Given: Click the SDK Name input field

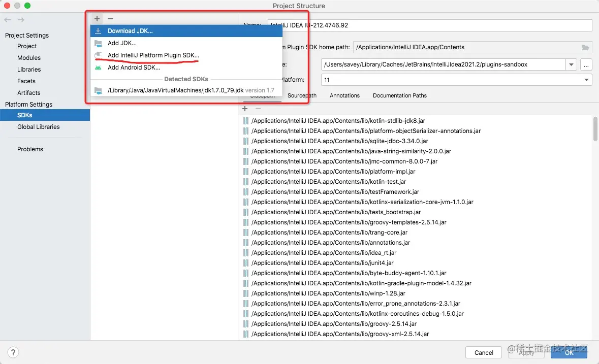Looking at the screenshot, I should 430,25.
